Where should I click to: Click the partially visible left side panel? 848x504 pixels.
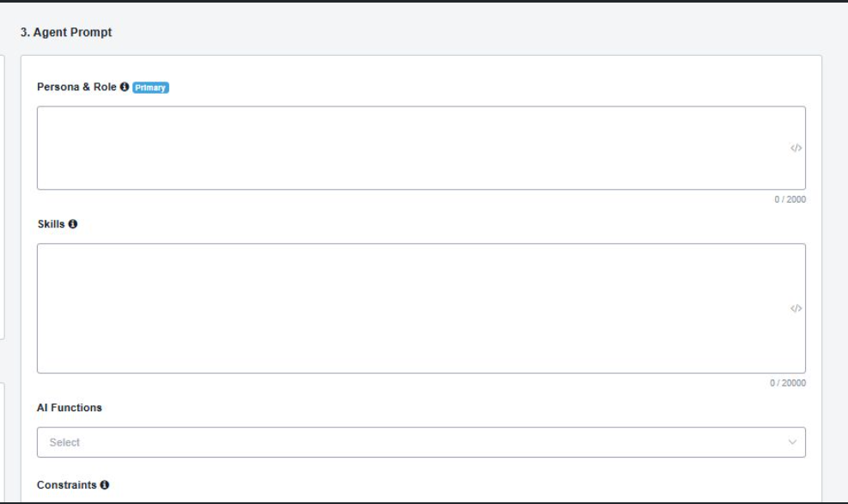click(3, 197)
